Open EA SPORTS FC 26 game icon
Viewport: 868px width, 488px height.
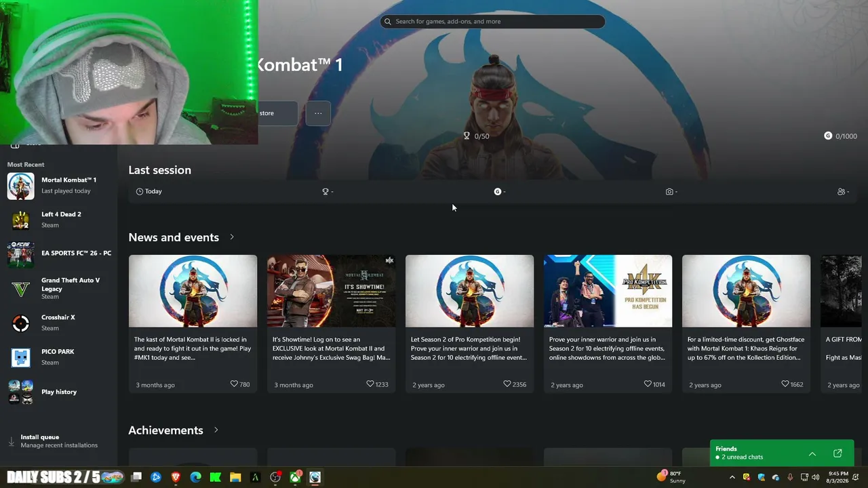click(x=20, y=254)
